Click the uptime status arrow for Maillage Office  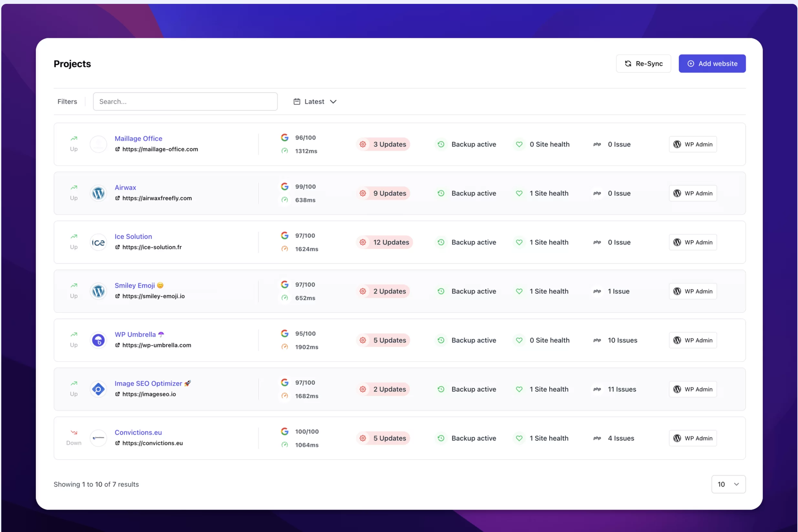click(x=74, y=138)
